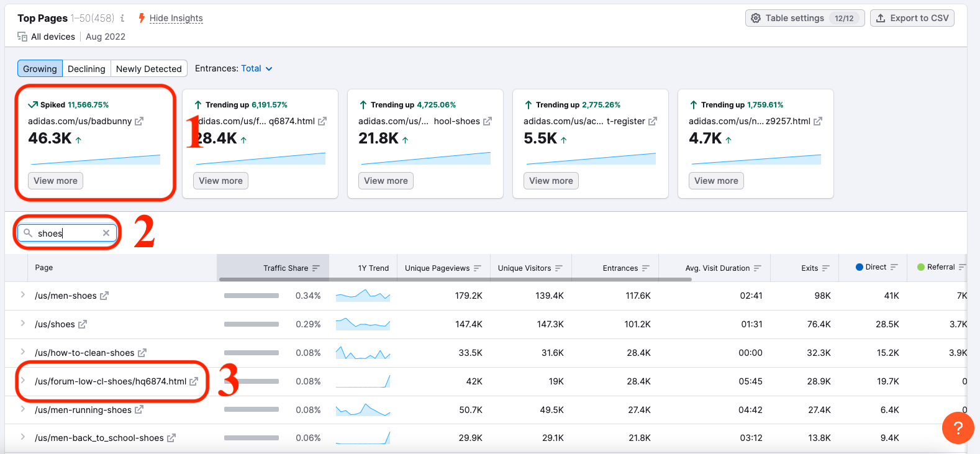Open the orange help question mark button
The image size is (980, 454).
(958, 428)
